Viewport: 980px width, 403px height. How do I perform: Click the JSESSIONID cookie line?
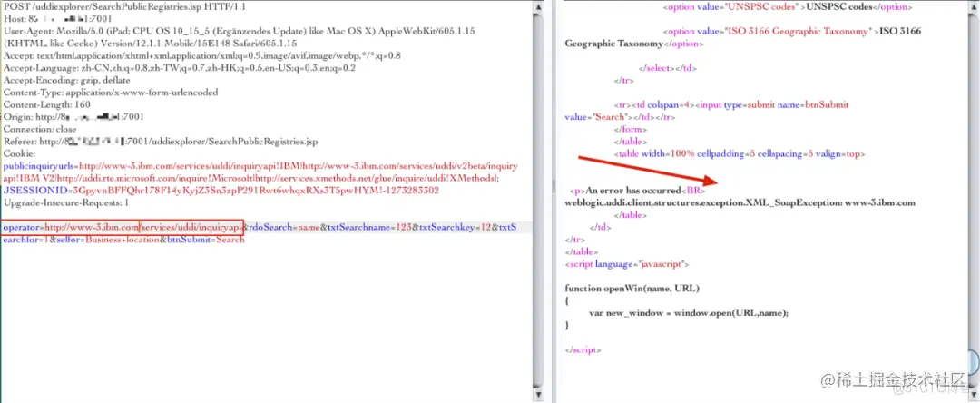pos(221,190)
